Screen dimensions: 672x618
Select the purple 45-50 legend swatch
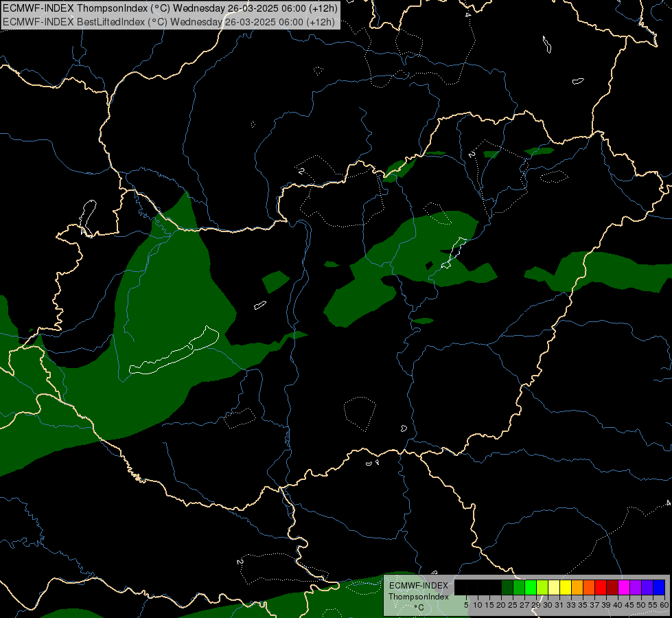(636, 587)
